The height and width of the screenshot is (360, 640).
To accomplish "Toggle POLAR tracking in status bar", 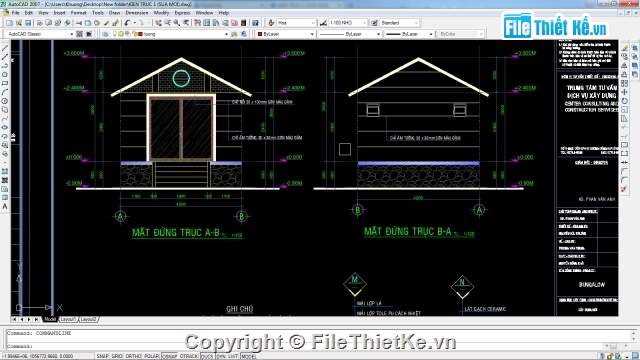I will (x=151, y=356).
